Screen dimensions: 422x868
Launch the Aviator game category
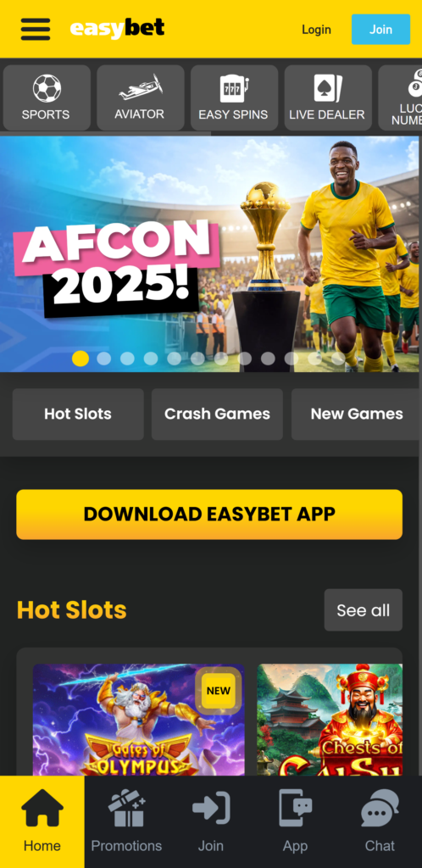click(x=140, y=97)
